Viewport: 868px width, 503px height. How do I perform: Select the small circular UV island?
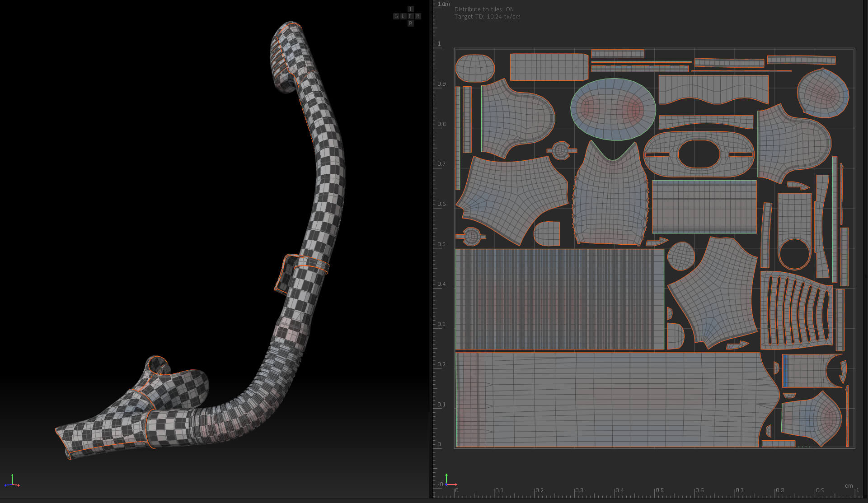coord(681,256)
